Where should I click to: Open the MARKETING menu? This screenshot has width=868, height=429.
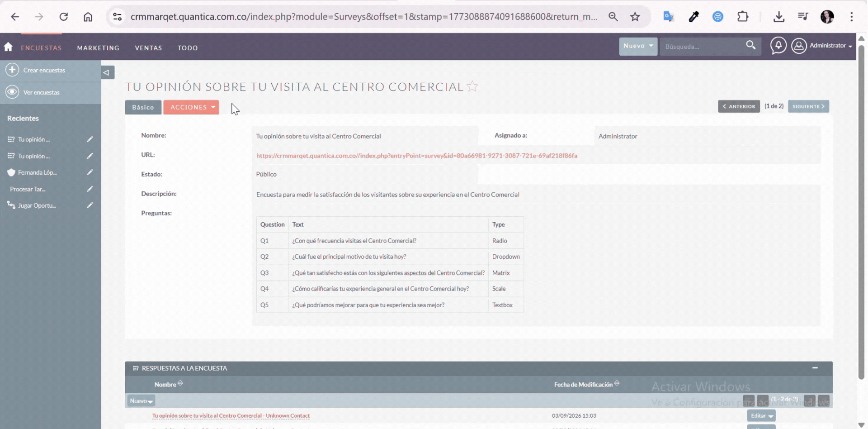coord(98,48)
